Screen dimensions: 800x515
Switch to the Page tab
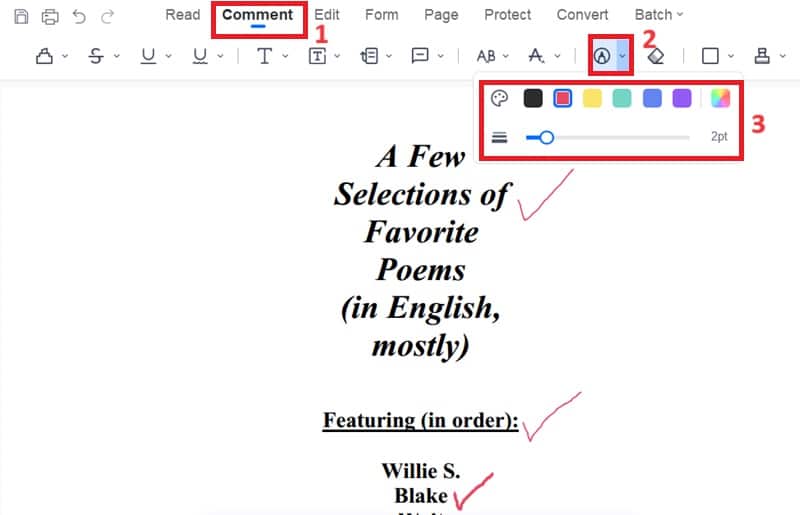tap(441, 15)
